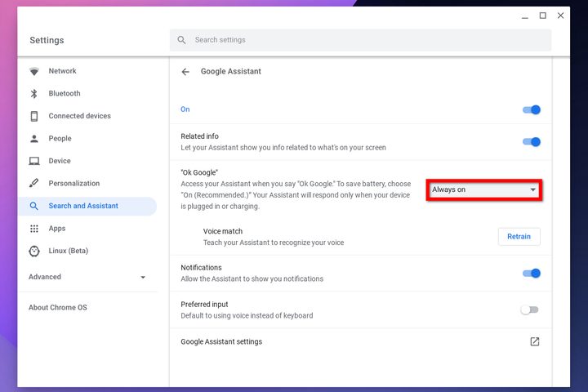
Task: Click the Notifications label text
Action: (201, 268)
